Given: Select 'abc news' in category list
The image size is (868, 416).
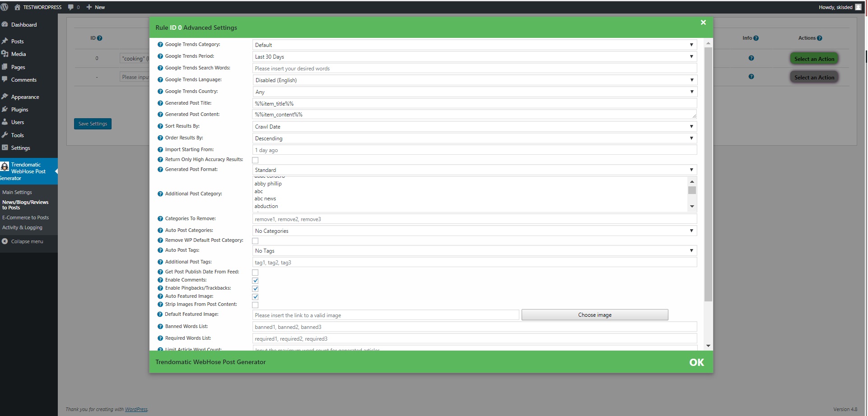Looking at the screenshot, I should pos(265,199).
